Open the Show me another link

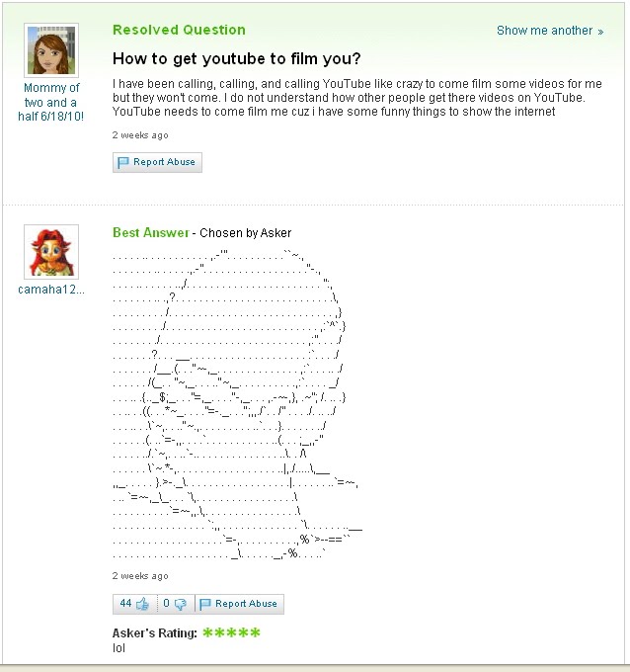point(550,31)
